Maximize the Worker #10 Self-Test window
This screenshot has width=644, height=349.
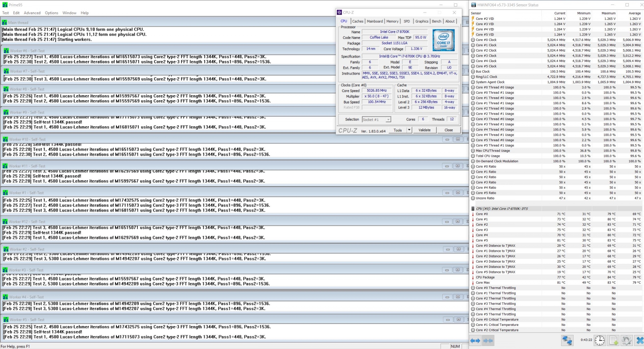click(x=458, y=139)
